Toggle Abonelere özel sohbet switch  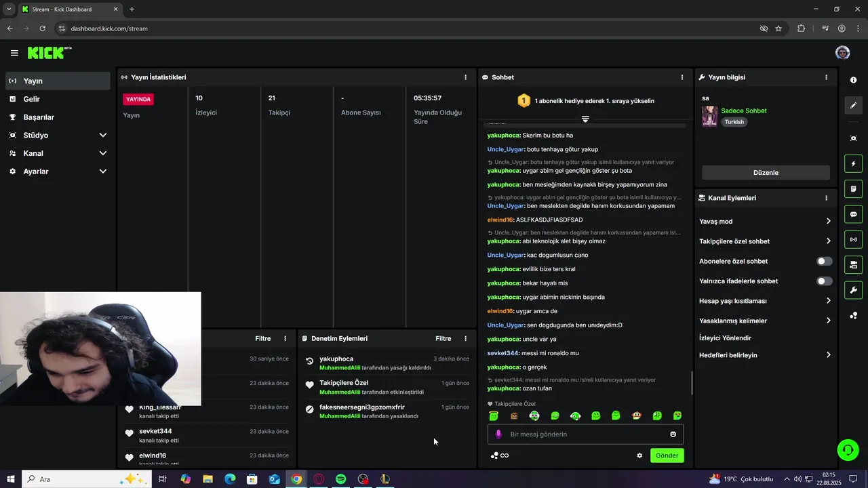click(824, 261)
